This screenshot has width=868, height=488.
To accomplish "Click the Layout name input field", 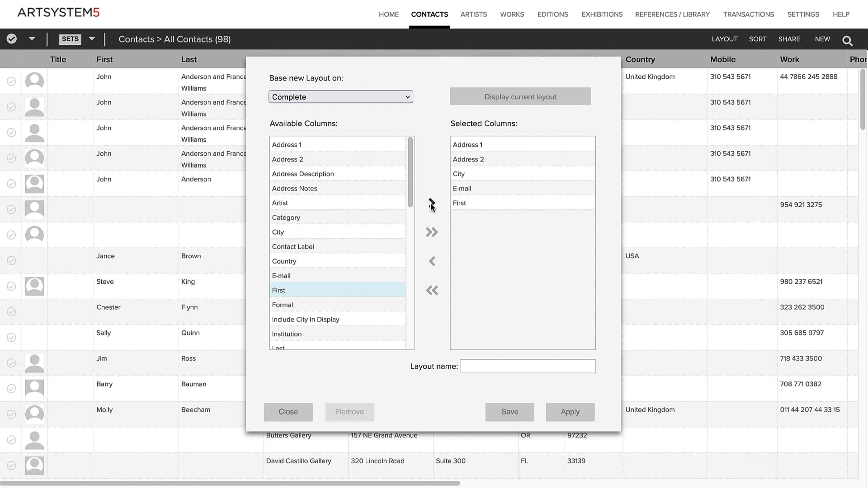I will tap(528, 366).
